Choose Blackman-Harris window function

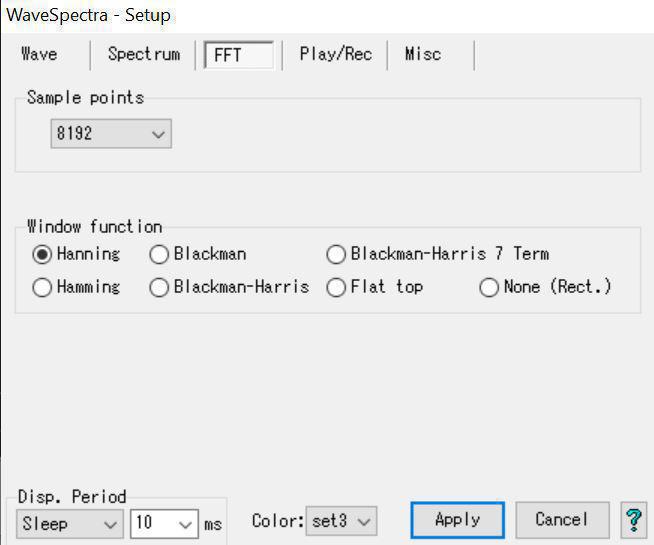point(159,287)
